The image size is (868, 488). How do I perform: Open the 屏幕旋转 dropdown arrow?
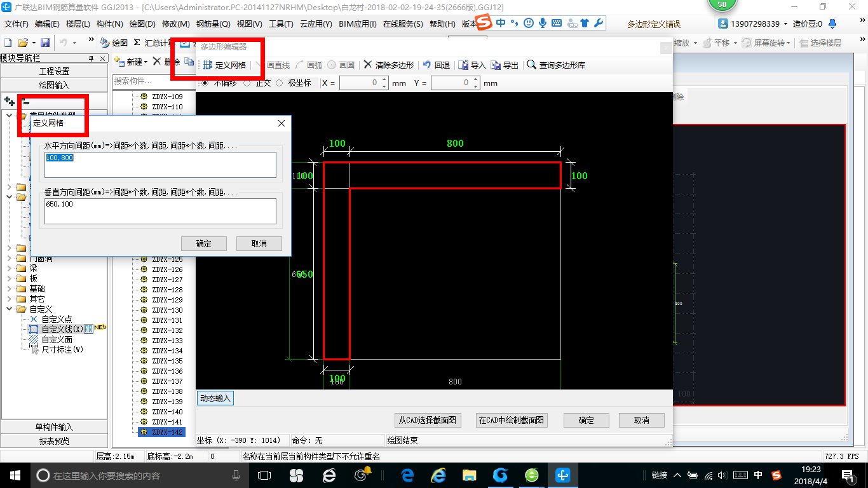789,43
